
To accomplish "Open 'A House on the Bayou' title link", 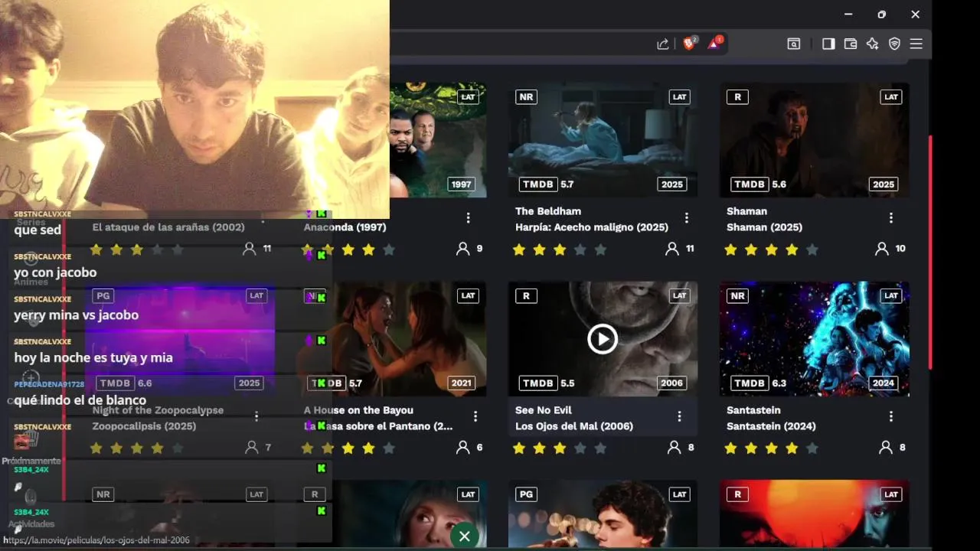I will 358,410.
